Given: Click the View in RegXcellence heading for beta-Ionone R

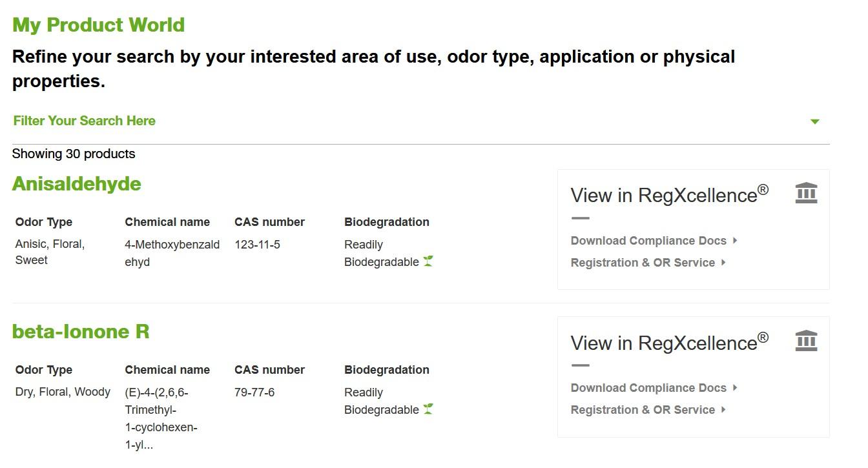Looking at the screenshot, I should point(670,343).
